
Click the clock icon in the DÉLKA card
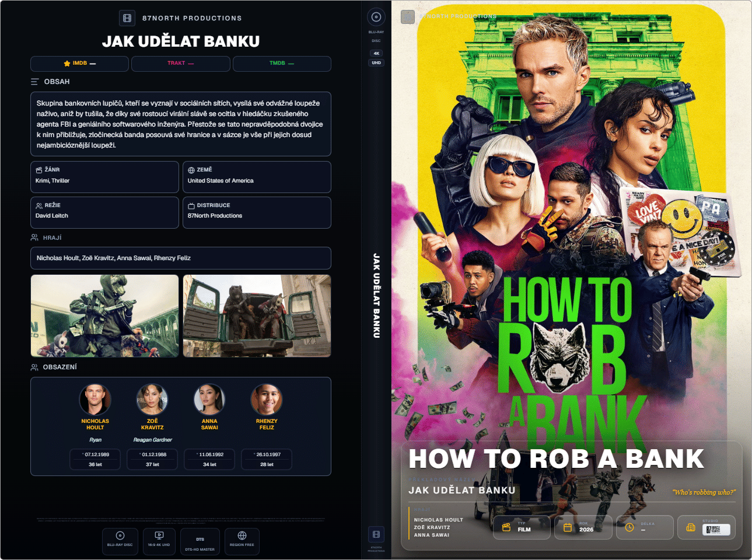coord(629,527)
